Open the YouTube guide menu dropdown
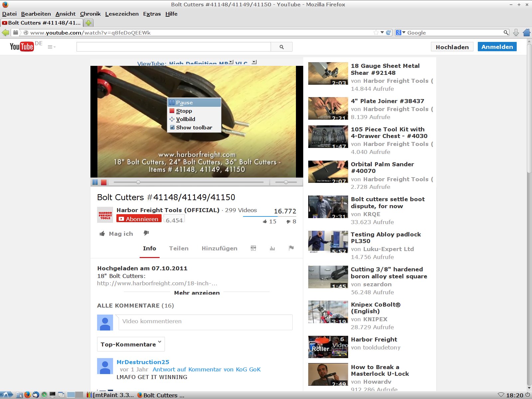The height and width of the screenshot is (399, 532). [x=52, y=47]
